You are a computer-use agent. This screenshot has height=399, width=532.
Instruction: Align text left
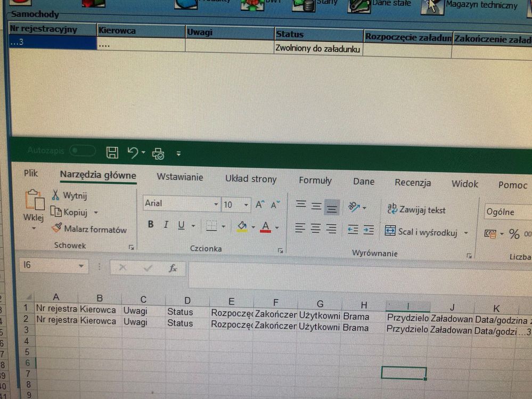pos(300,227)
